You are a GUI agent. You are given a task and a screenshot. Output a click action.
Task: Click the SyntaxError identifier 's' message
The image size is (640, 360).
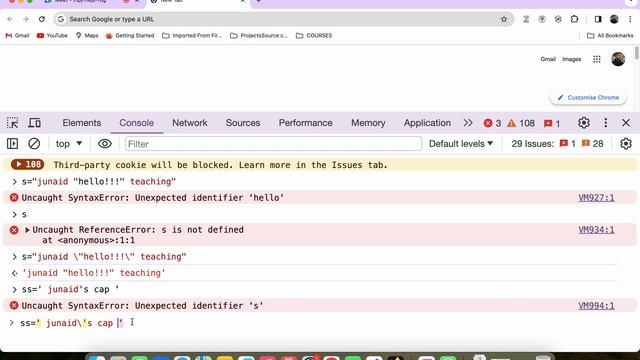pos(142,306)
